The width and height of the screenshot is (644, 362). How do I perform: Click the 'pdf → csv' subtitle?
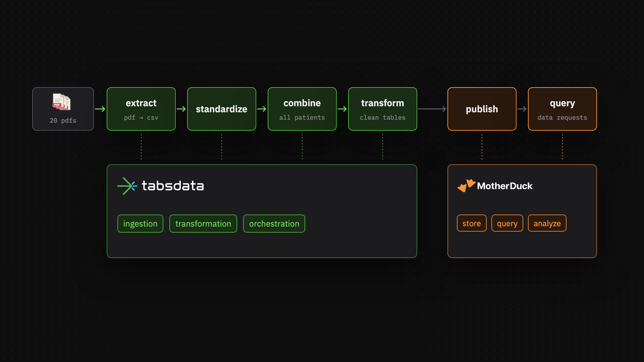click(x=141, y=118)
